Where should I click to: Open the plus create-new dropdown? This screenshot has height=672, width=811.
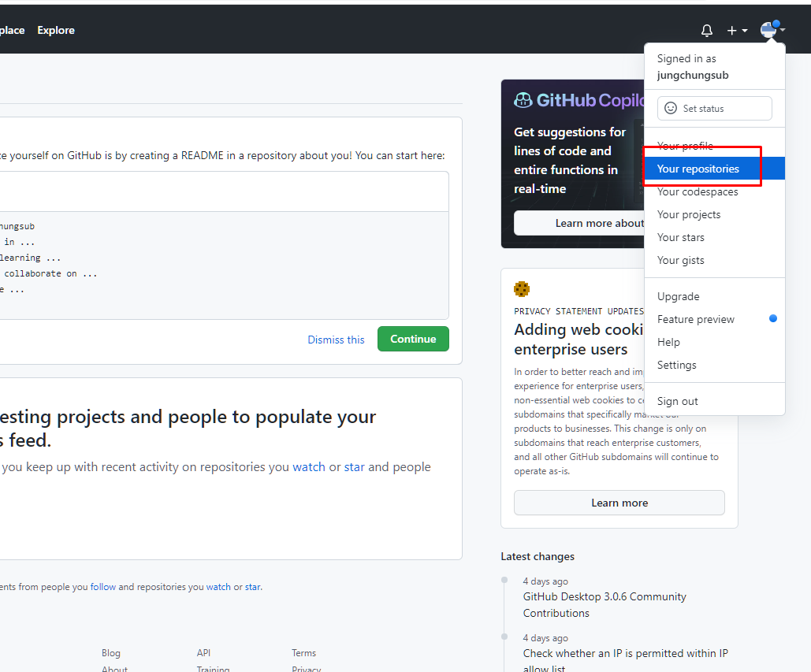click(737, 31)
